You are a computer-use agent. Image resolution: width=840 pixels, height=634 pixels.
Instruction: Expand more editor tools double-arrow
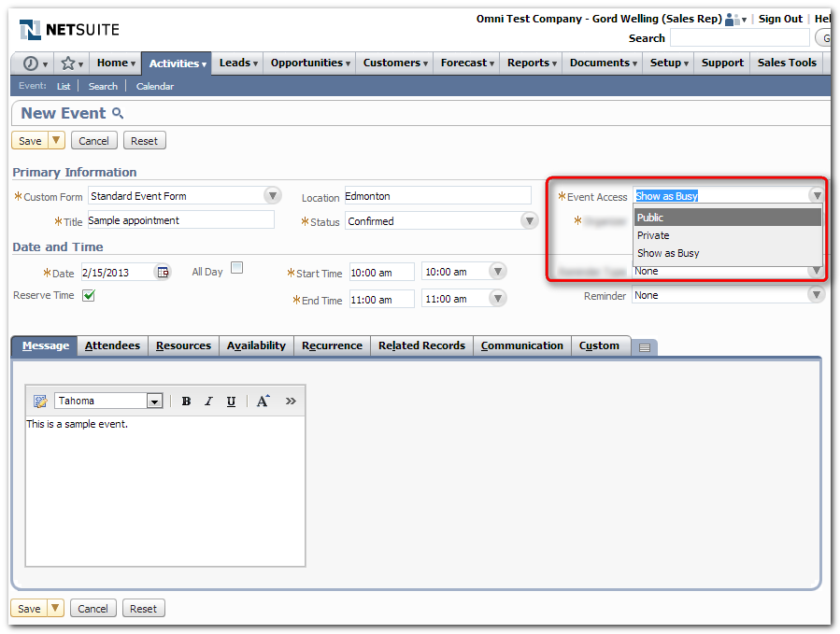coord(291,402)
